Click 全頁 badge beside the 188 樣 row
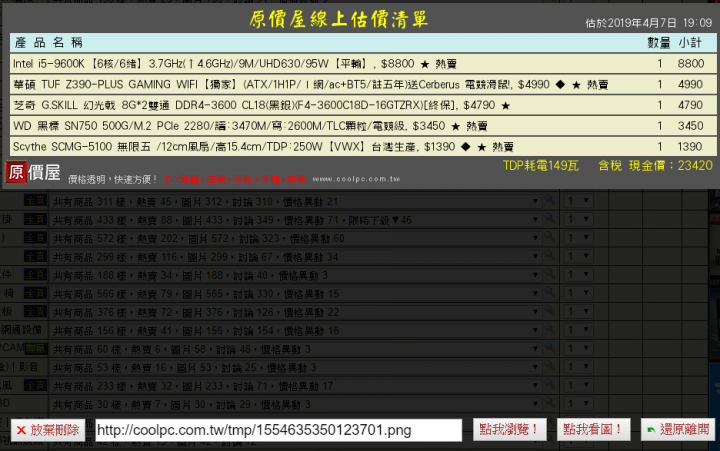This screenshot has height=451, width=720. pos(35,274)
